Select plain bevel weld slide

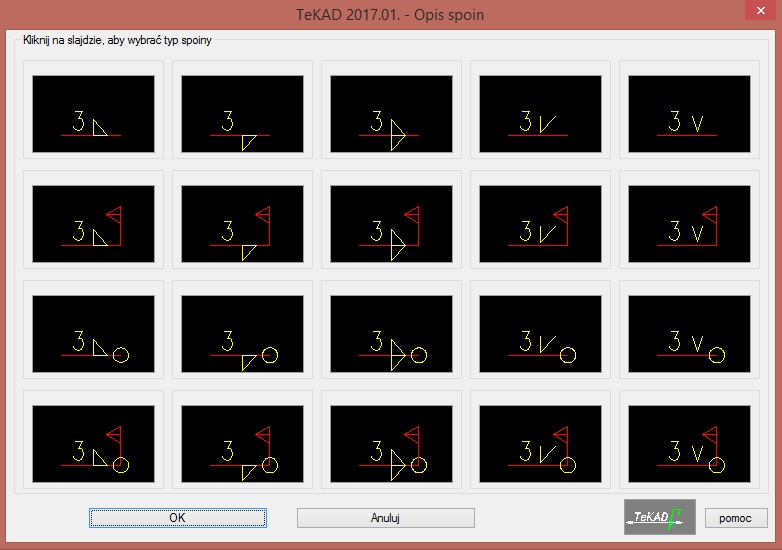click(540, 114)
